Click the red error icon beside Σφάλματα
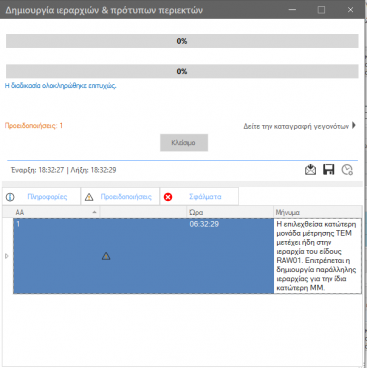 pos(168,197)
